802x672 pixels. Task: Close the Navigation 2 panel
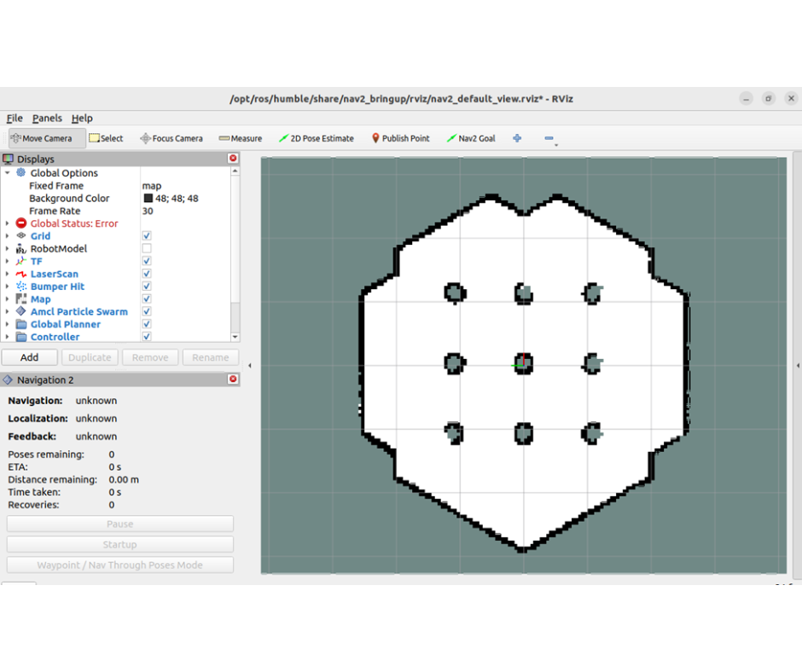233,379
